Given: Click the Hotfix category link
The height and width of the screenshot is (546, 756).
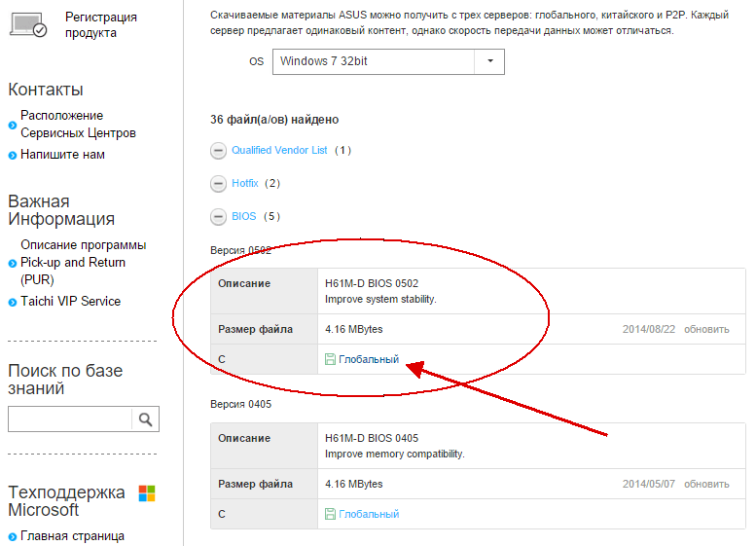Looking at the screenshot, I should tap(245, 183).
